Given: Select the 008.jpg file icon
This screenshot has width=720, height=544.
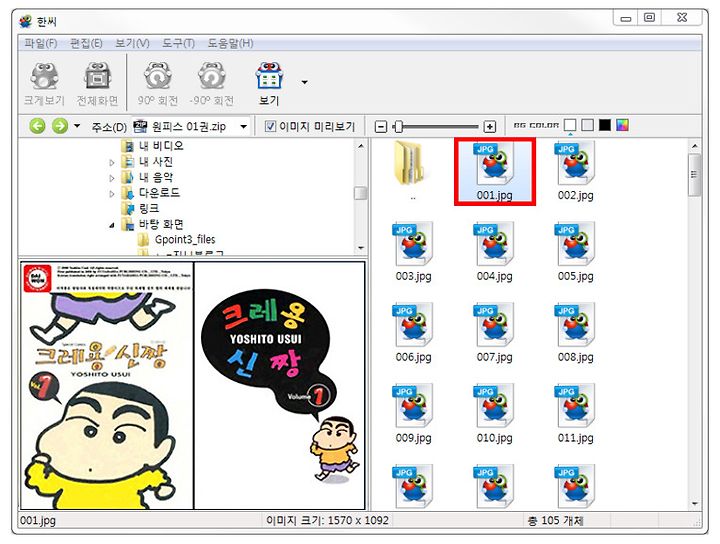Looking at the screenshot, I should [575, 325].
